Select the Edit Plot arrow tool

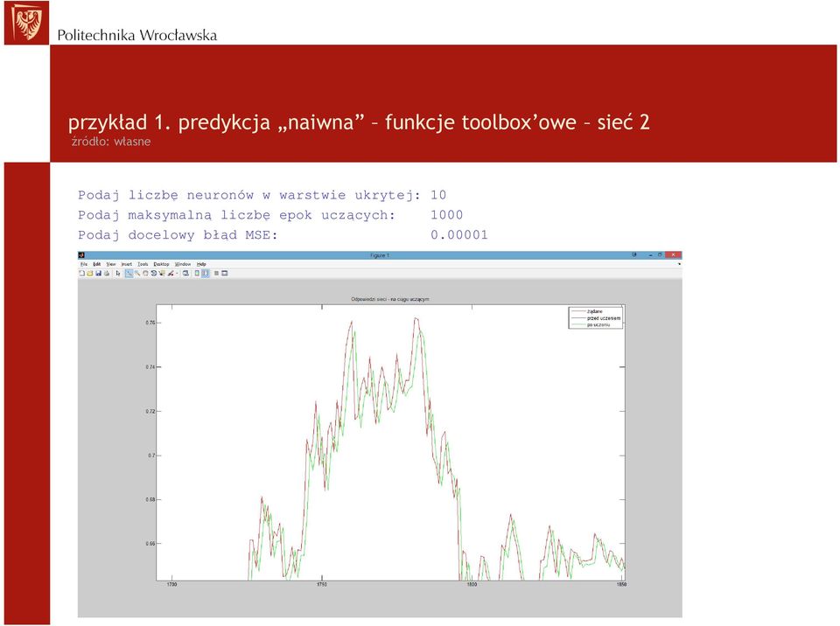118,273
